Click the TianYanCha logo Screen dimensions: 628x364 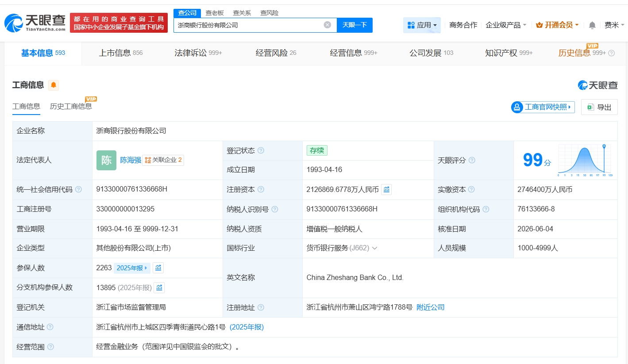pos(35,23)
